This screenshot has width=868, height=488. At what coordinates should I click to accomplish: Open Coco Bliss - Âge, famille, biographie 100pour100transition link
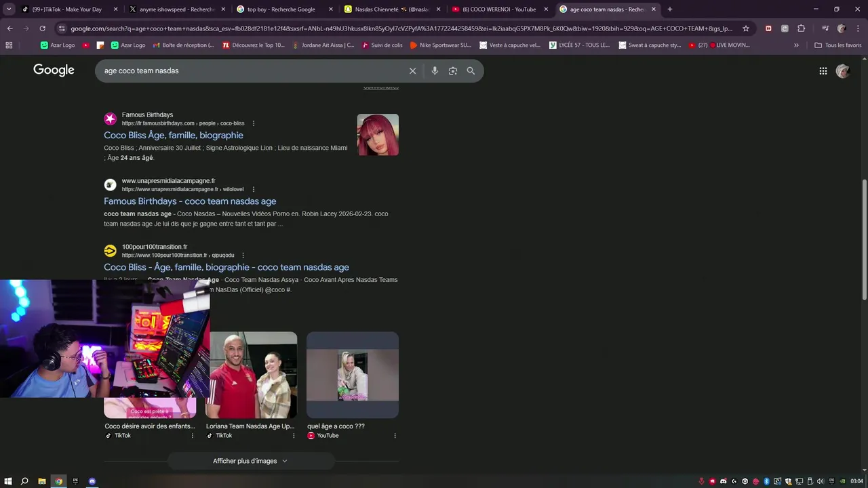[226, 267]
